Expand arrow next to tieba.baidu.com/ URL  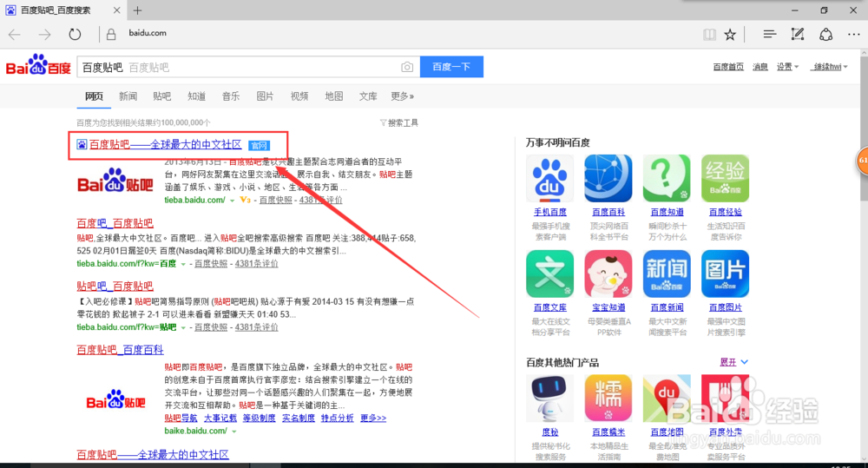233,201
